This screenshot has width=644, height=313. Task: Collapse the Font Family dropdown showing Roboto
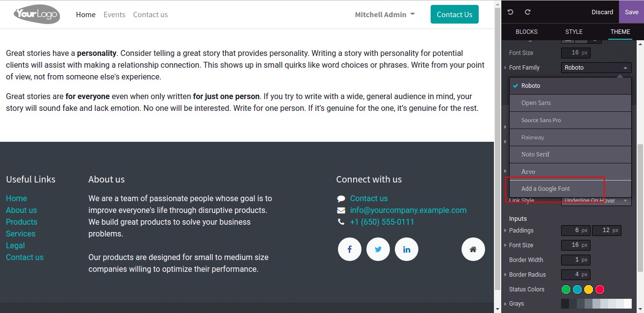point(596,68)
